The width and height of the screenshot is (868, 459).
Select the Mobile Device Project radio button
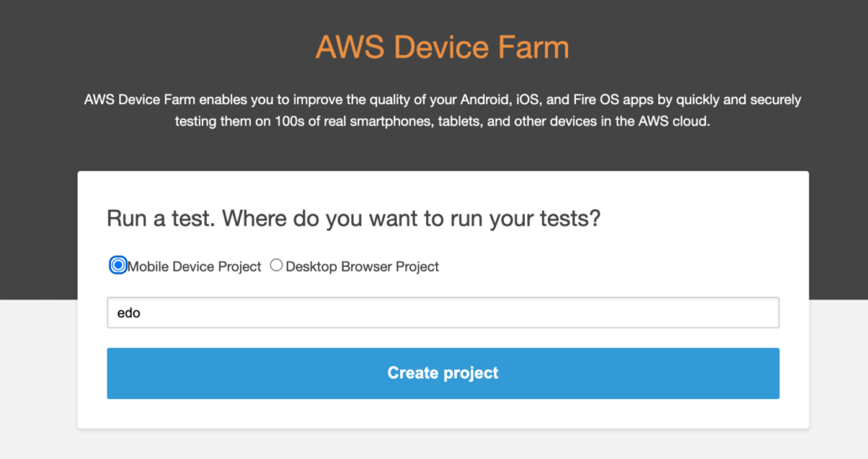pos(118,266)
